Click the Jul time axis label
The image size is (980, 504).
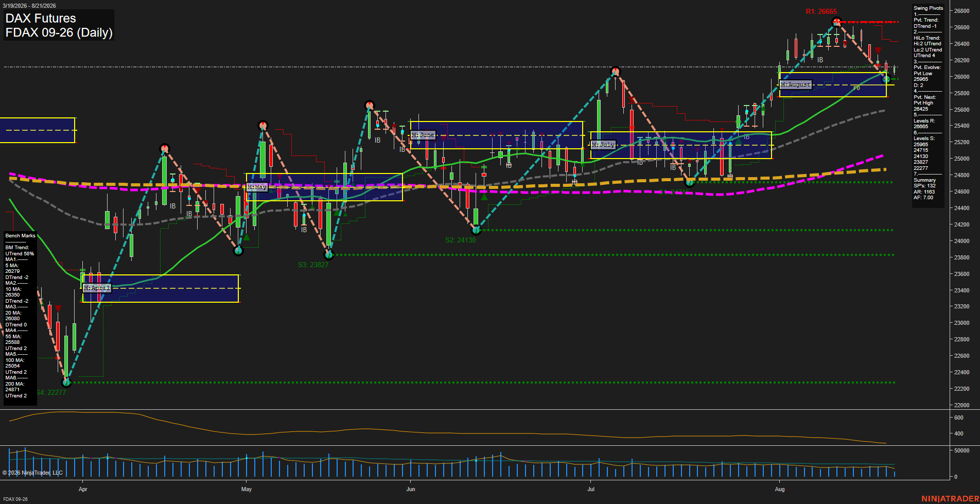coord(591,489)
